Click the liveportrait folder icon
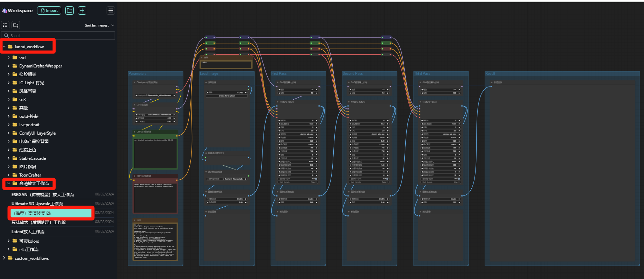This screenshot has height=279, width=644. pyautogui.click(x=15, y=124)
